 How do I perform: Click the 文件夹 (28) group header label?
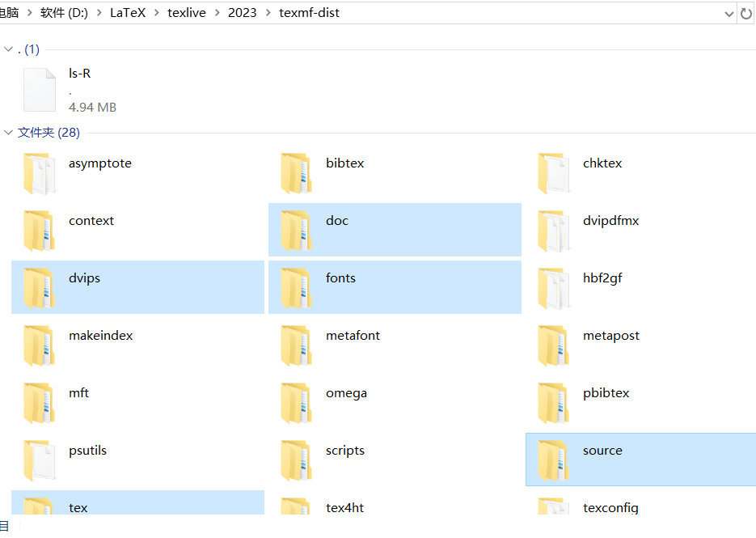click(49, 133)
